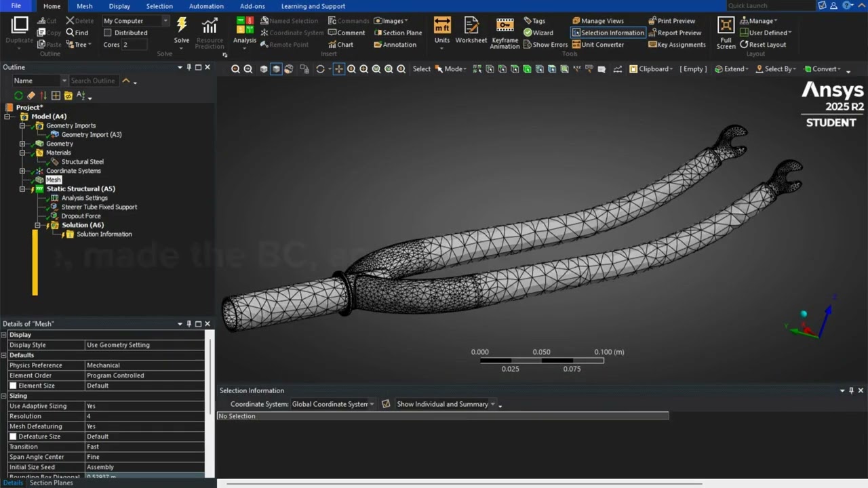Tick the Defeature Size checkbox
868x488 pixels.
[13, 436]
